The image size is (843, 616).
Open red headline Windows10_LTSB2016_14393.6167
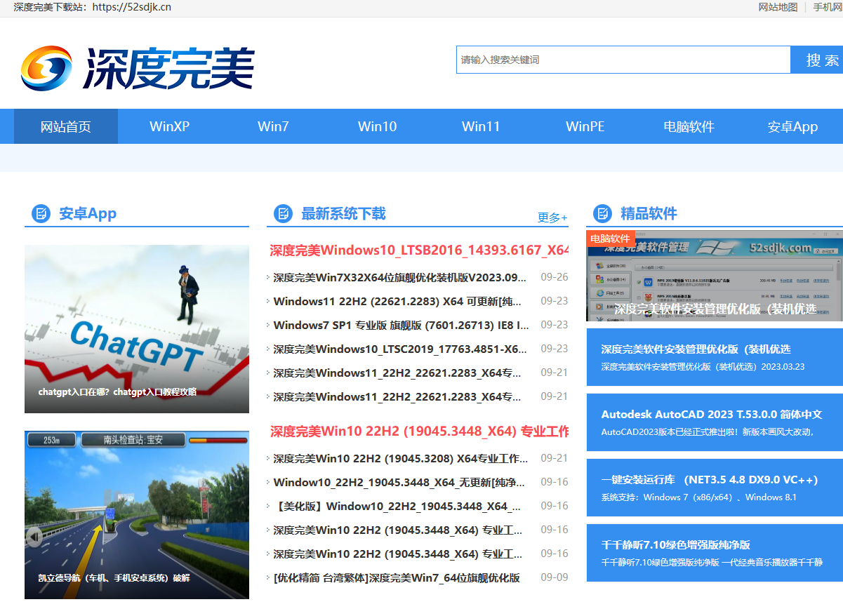[419, 250]
